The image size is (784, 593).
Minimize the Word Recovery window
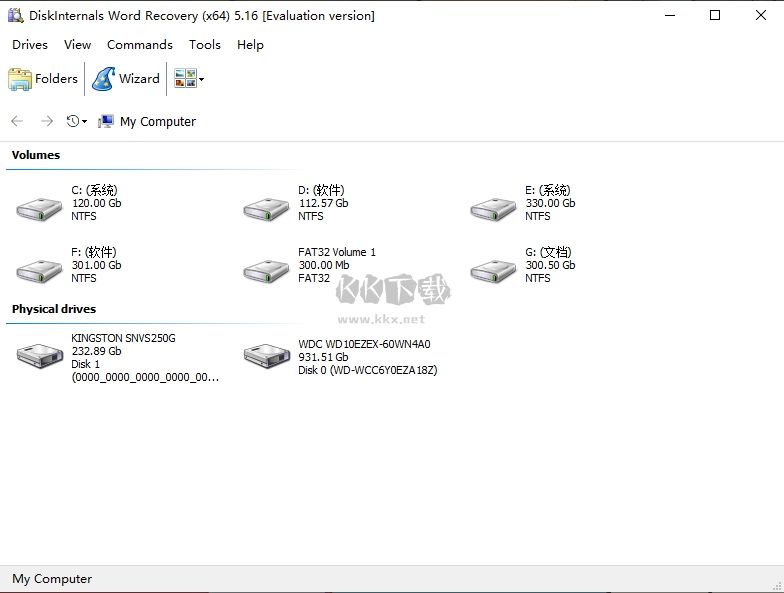[670, 16]
